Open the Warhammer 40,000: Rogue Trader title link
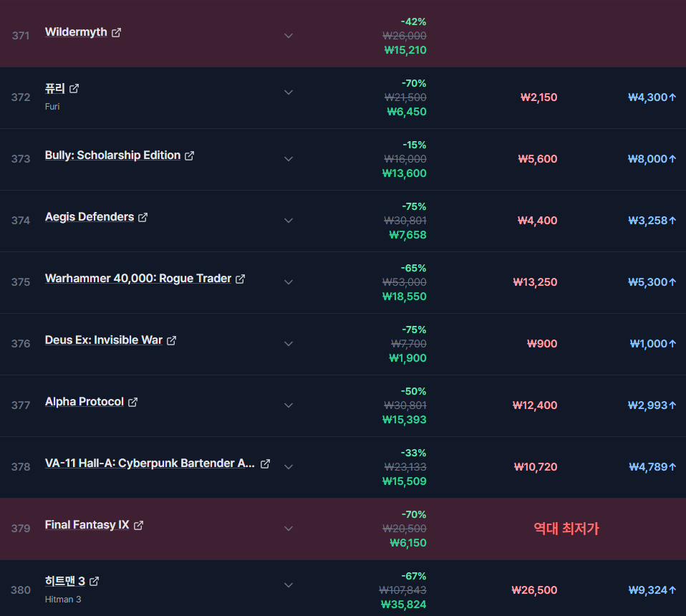This screenshot has height=616, width=686. pos(138,279)
